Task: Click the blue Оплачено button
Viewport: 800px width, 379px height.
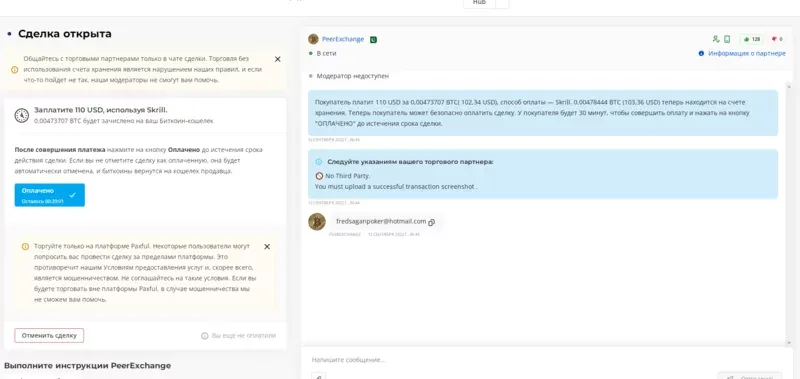Action: [49, 195]
